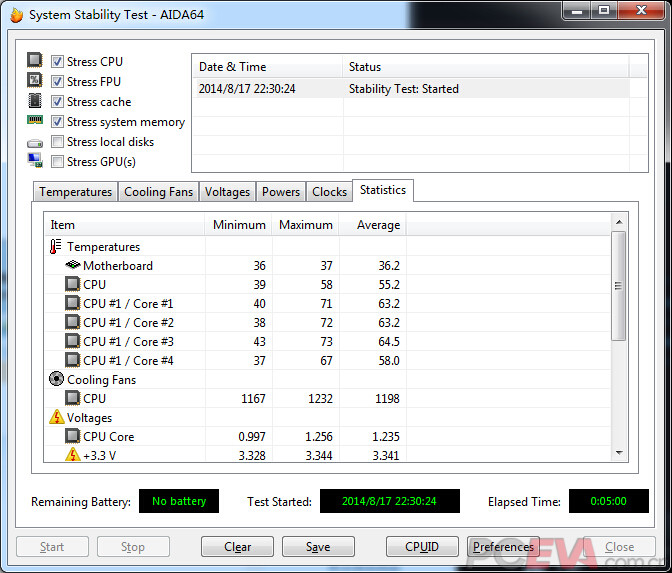Click the monitor icon beside Stress GPU(s)

click(x=35, y=160)
